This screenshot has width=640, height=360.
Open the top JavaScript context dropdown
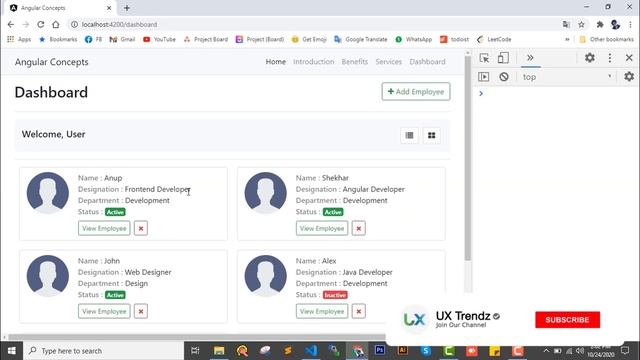click(x=567, y=77)
